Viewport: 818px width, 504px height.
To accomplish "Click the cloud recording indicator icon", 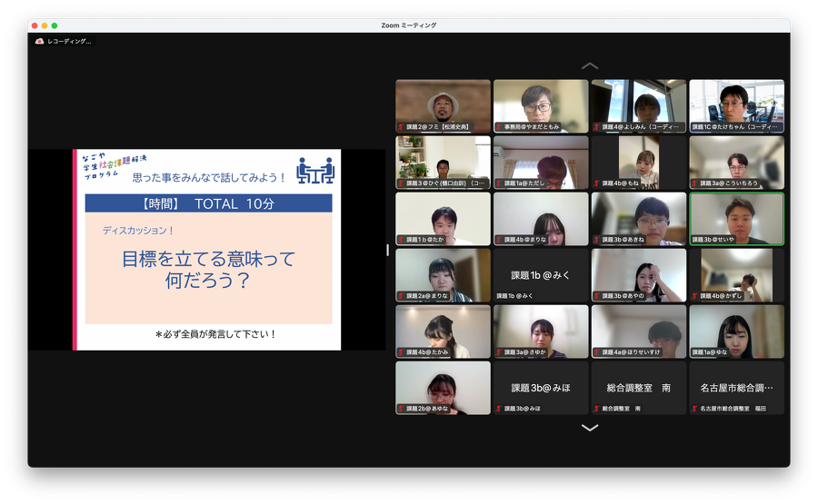I will pos(39,42).
